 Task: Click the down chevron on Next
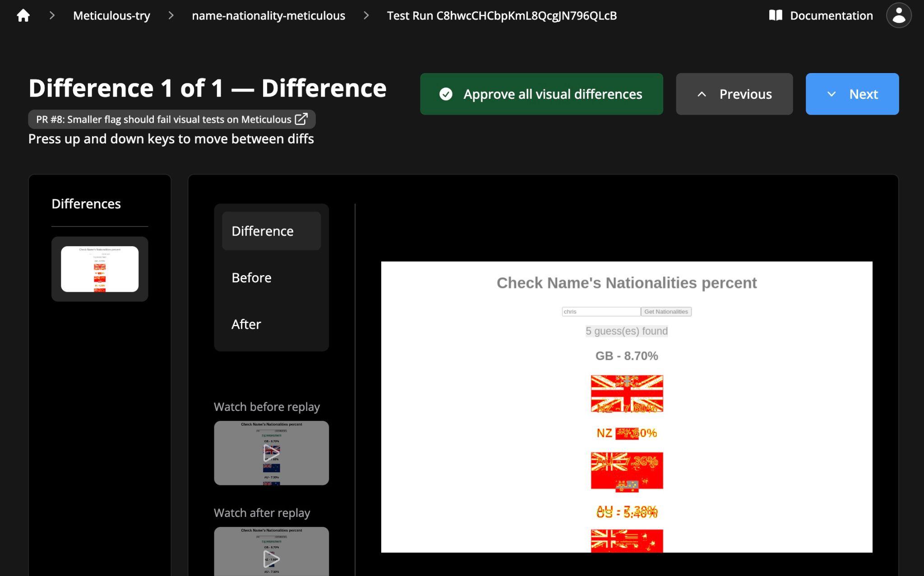coord(831,94)
